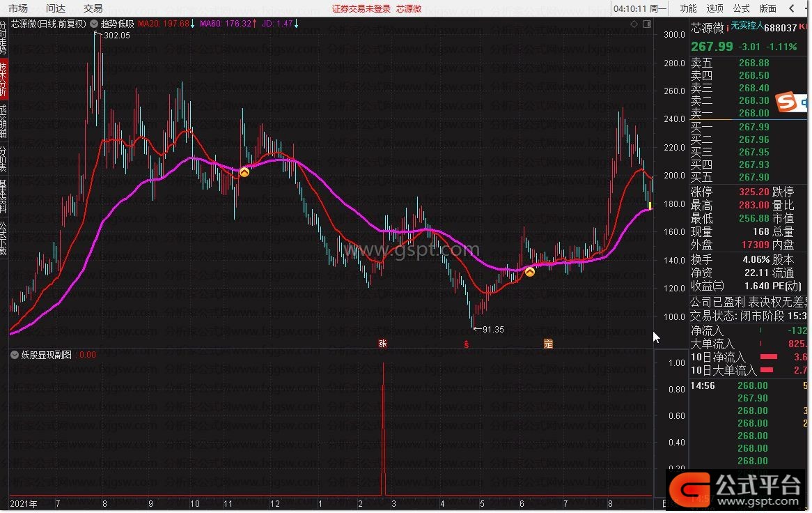Click the 涨 event marker below the chart
This screenshot has width=812, height=513.
pos(383,343)
